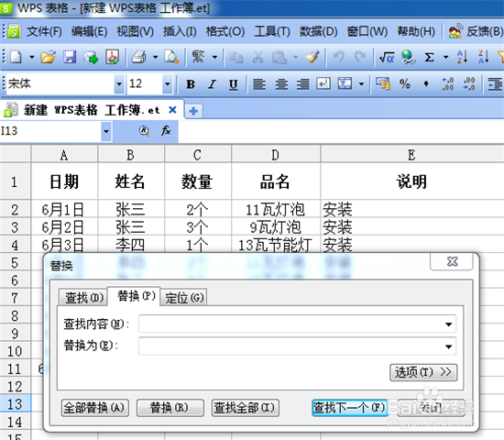Click the Redo arrow
Screen dimensions: 504x440
point(360,57)
